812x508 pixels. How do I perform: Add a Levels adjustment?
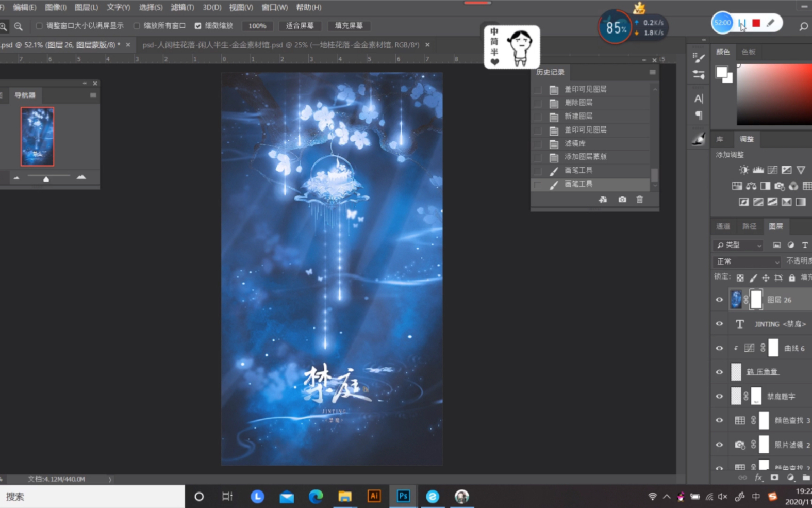(758, 170)
